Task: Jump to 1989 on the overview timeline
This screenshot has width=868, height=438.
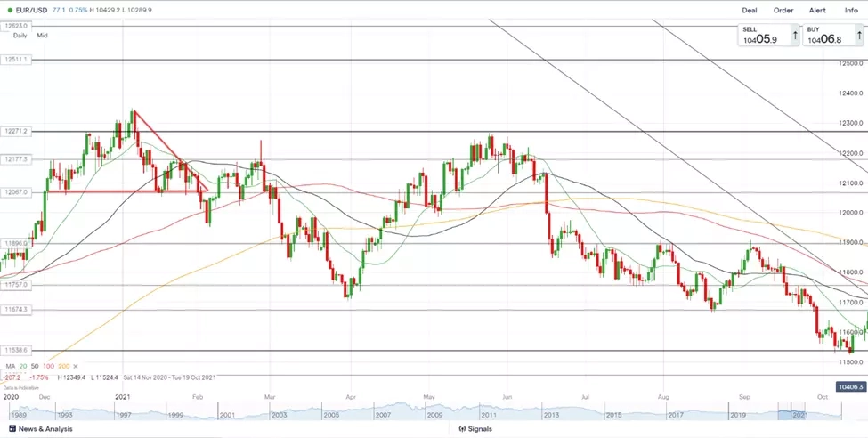Action: pos(17,415)
